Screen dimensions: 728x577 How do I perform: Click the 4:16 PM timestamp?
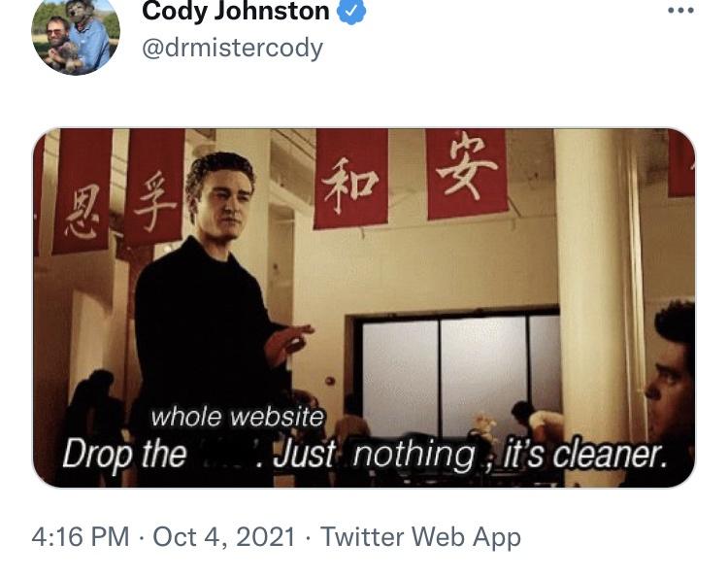81,537
